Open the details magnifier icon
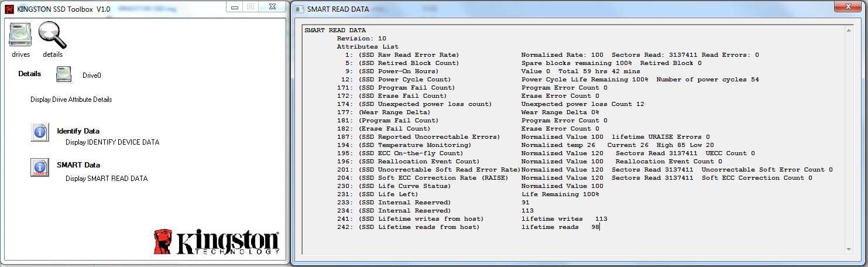The image size is (868, 267). (53, 35)
